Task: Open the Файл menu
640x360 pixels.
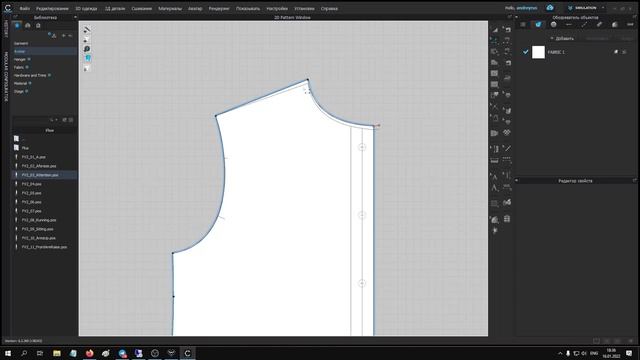Action: [24, 8]
